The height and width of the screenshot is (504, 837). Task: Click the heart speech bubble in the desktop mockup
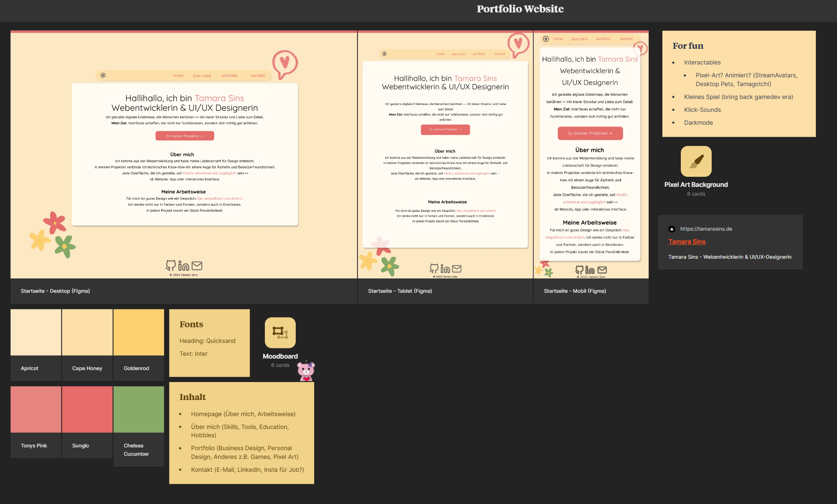click(284, 63)
